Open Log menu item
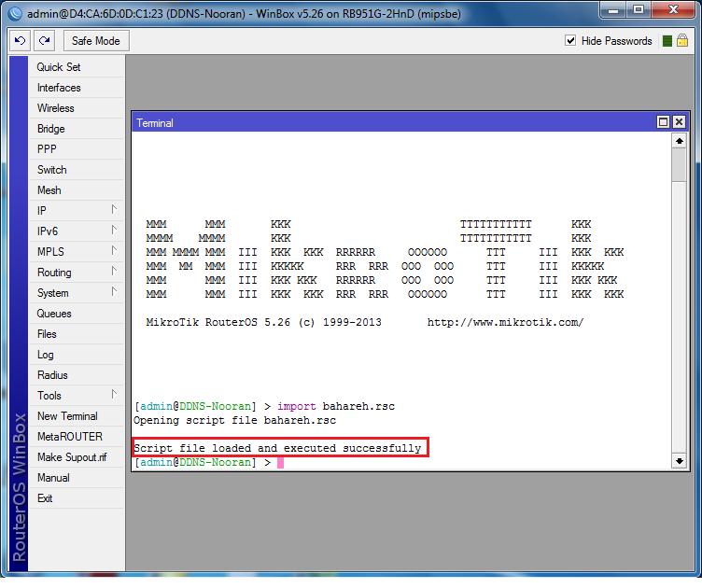 tap(77, 355)
